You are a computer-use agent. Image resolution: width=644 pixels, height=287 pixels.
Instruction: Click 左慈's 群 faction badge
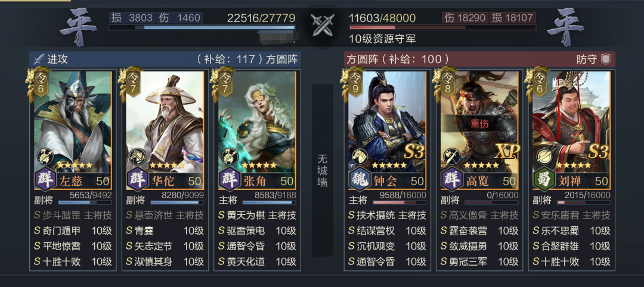45,180
